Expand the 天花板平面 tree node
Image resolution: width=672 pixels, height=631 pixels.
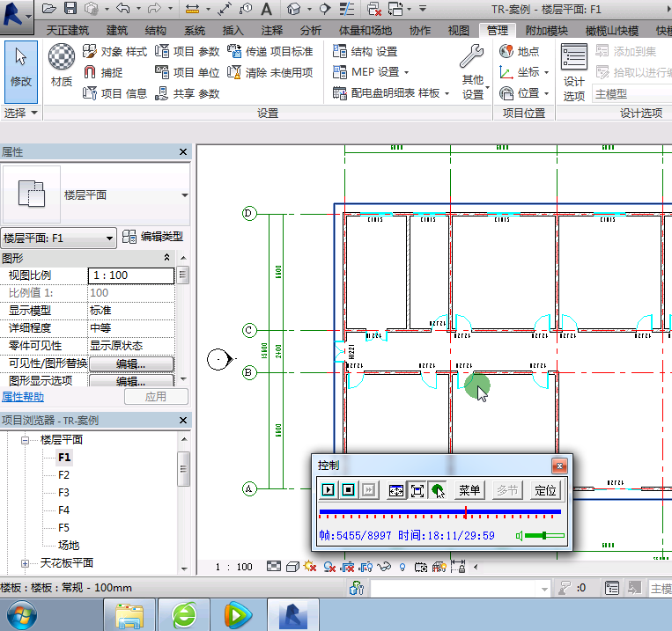point(25,563)
